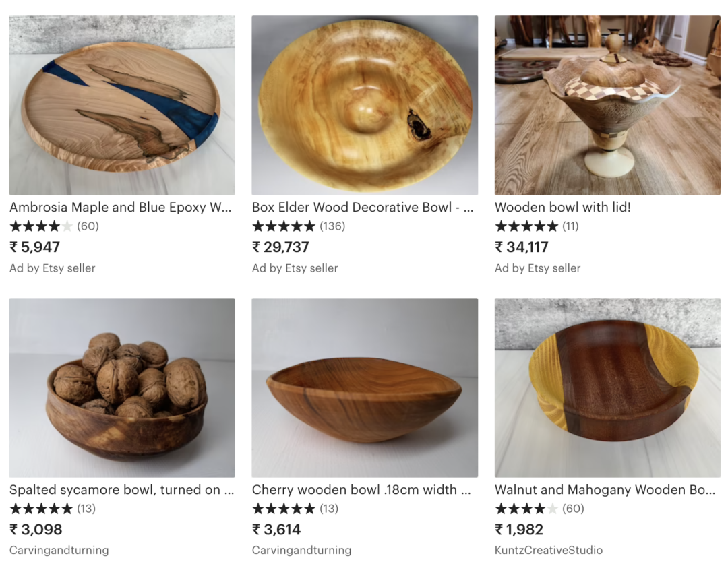Screen dimensions: 728x564
Task: Select the Cherry wooden bowl listing title
Action: (x=363, y=490)
